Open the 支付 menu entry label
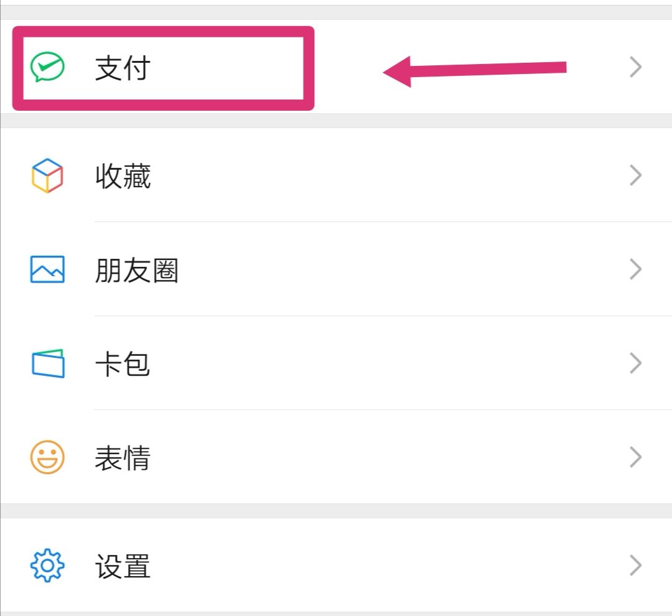Image resolution: width=672 pixels, height=616 pixels. coord(123,68)
